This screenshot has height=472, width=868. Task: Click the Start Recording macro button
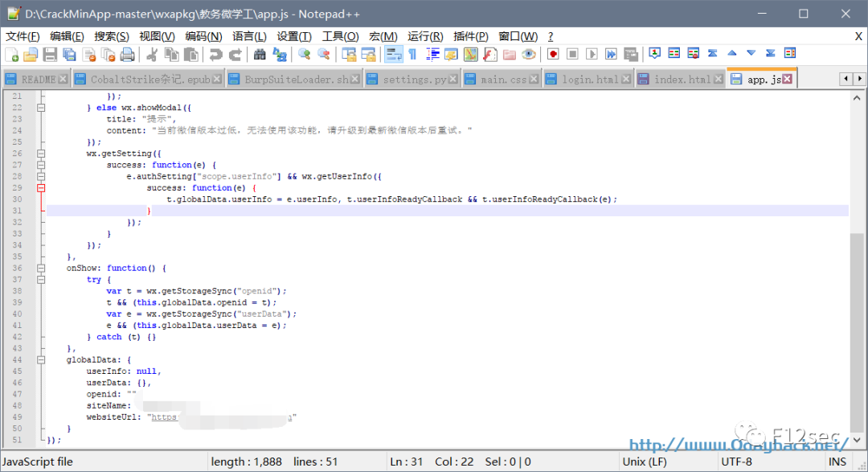pyautogui.click(x=553, y=55)
